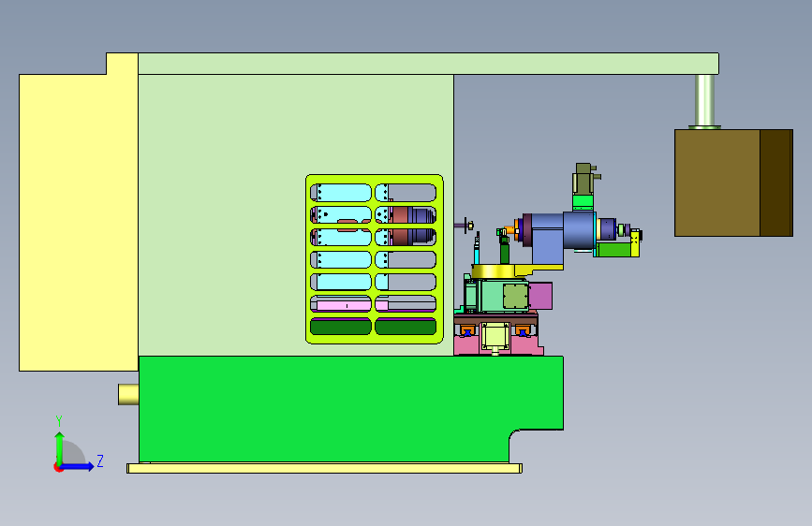812x526 pixels.
Task: Click the blue Z axis arrow
Action: pyautogui.click(x=78, y=466)
